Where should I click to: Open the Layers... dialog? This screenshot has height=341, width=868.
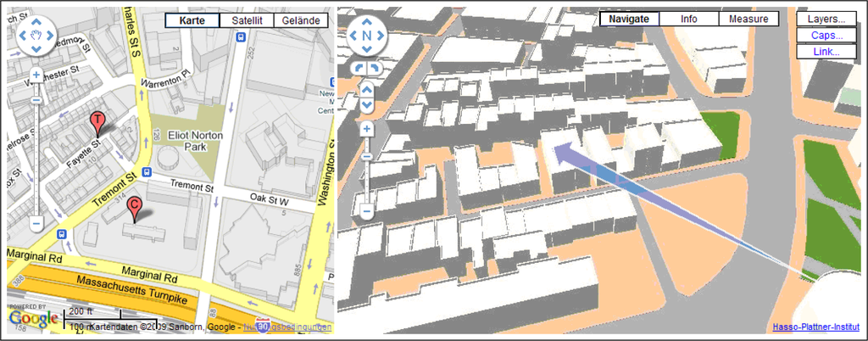[x=826, y=19]
